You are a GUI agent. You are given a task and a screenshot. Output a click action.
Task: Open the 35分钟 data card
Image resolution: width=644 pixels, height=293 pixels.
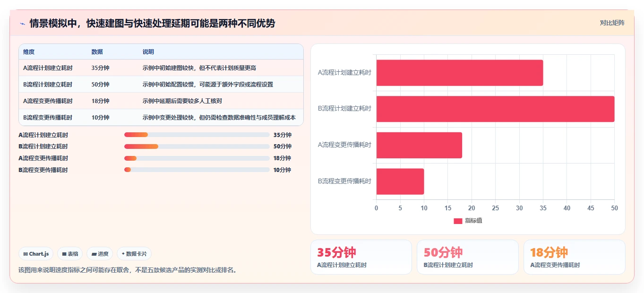(x=361, y=257)
